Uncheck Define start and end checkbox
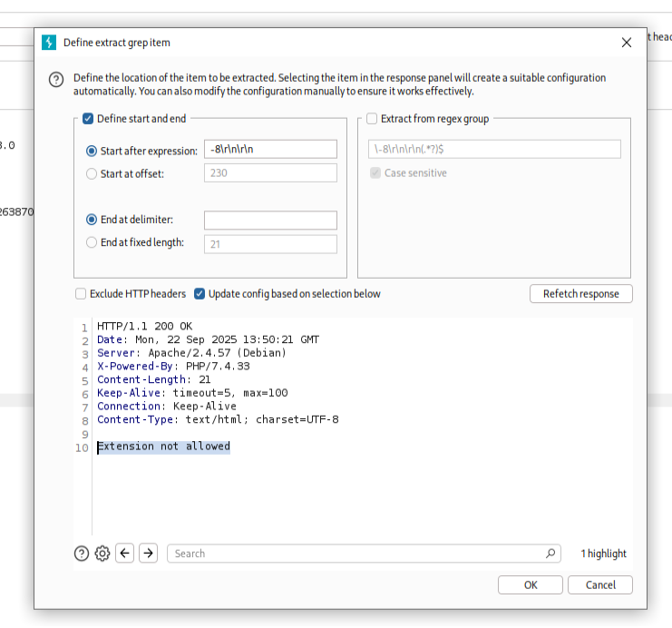The height and width of the screenshot is (628, 672). 88,119
